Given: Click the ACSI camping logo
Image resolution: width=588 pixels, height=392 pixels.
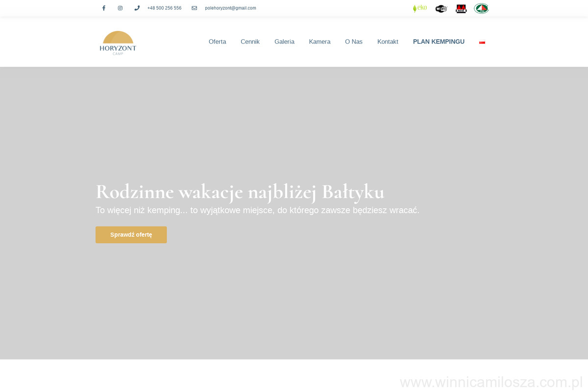Looking at the screenshot, I should click(x=461, y=8).
